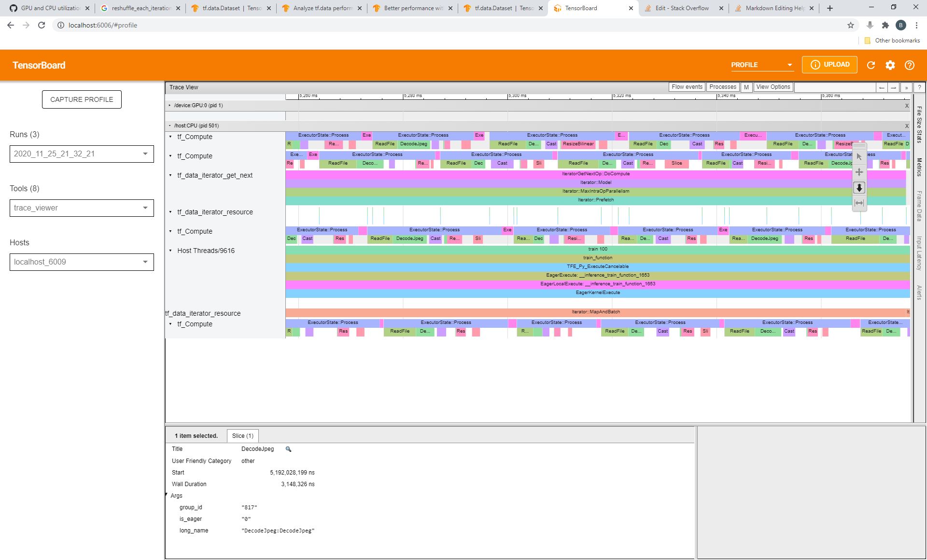Viewport: 927px width, 560px height.
Task: Click the magnifier next to DecodeJpeg title
Action: (288, 449)
